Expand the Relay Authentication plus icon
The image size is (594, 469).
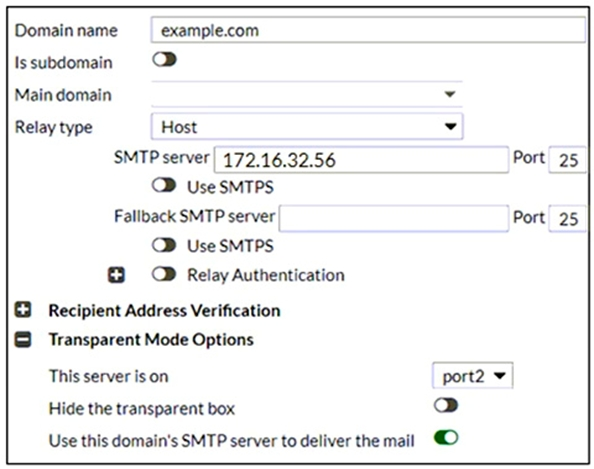(116, 275)
